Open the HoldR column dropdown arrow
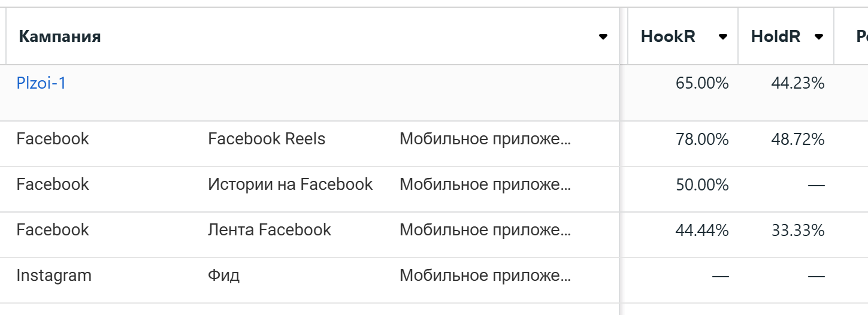 pyautogui.click(x=819, y=37)
